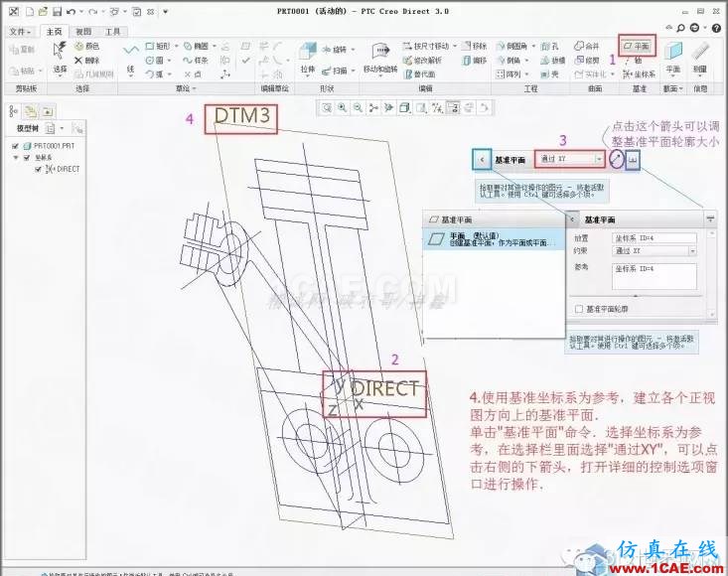Viewport: 728px width, 576px height.
Task: Pick the 椭圆 ellipse sketch tool
Action: click(x=197, y=46)
